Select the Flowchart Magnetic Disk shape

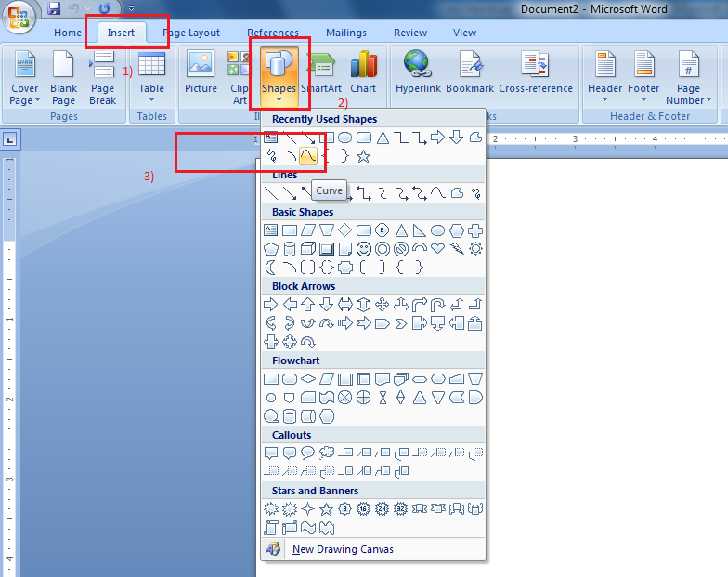point(290,416)
